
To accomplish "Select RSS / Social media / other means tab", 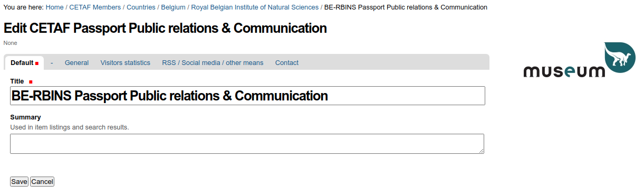I will pos(213,63).
